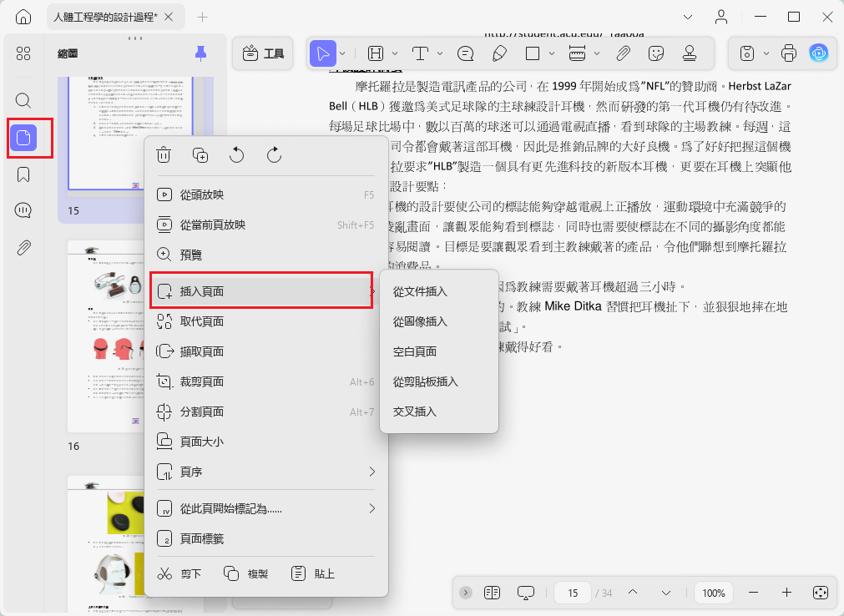Zoom out with minus button

(753, 593)
